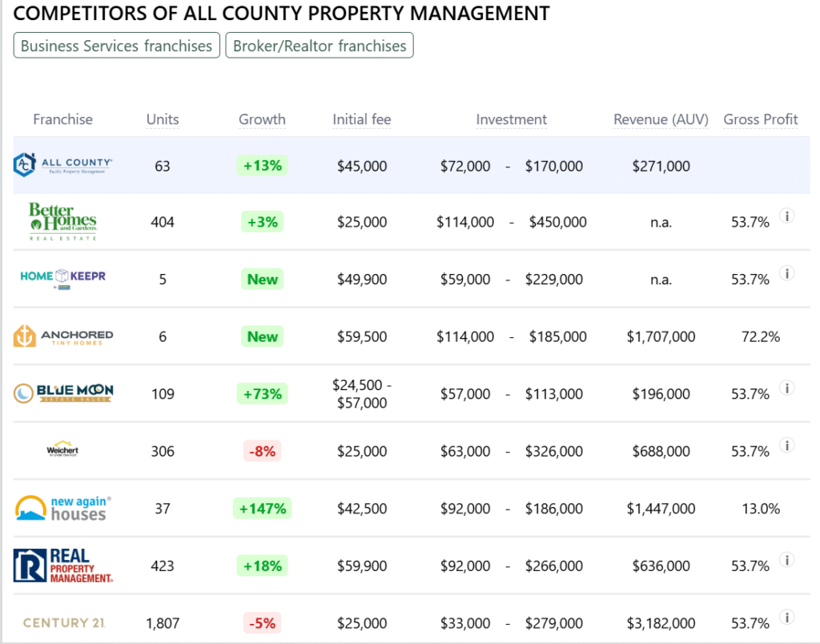Image resolution: width=820 pixels, height=644 pixels.
Task: Open the Weichert franchise logo
Action: point(62,449)
